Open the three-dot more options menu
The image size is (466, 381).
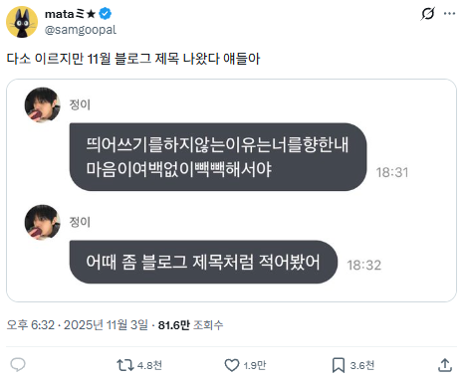point(449,14)
